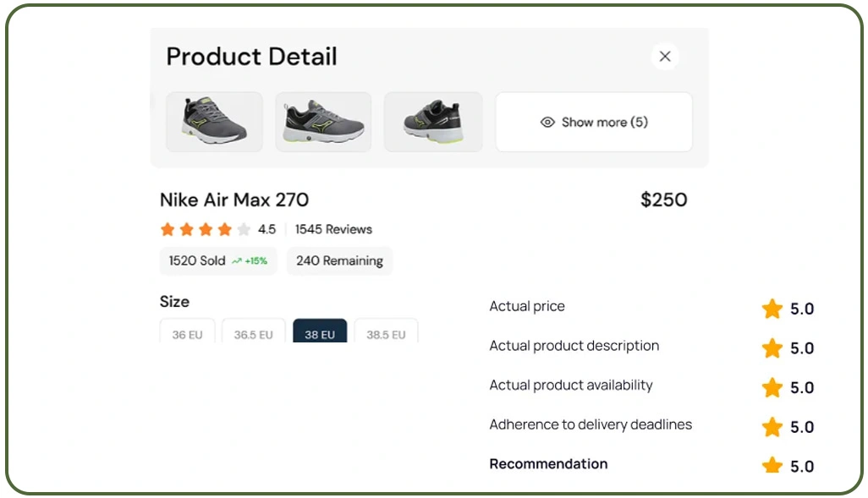
Task: Click the $250 price
Action: click(664, 200)
